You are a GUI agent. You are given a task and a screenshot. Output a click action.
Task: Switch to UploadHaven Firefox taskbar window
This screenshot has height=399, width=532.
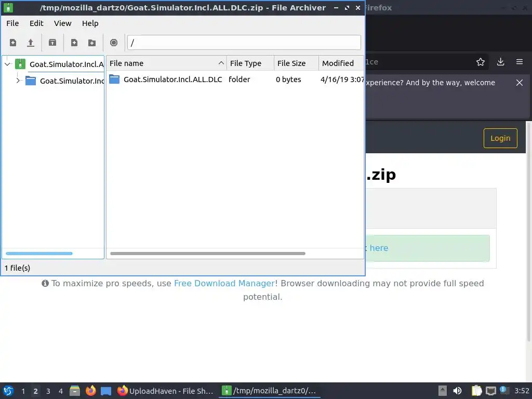165,391
